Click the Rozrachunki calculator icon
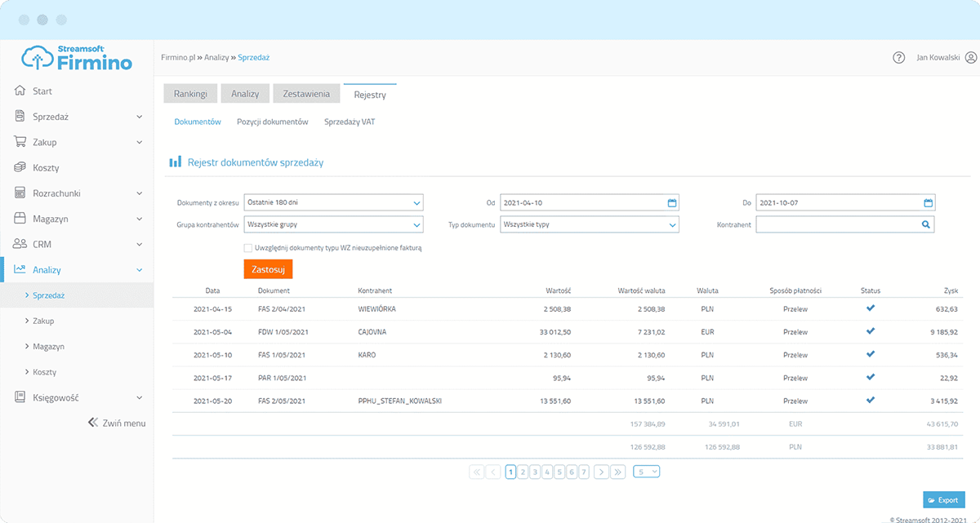The image size is (980, 523). click(x=20, y=193)
